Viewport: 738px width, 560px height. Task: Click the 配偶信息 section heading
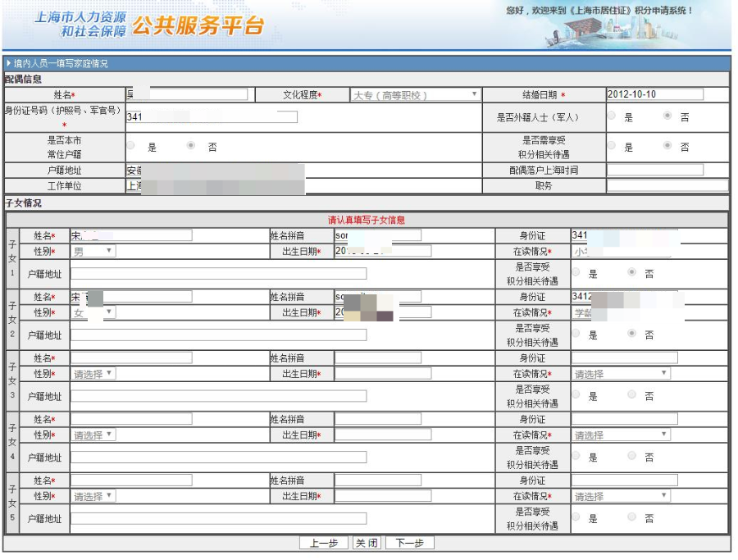point(23,79)
